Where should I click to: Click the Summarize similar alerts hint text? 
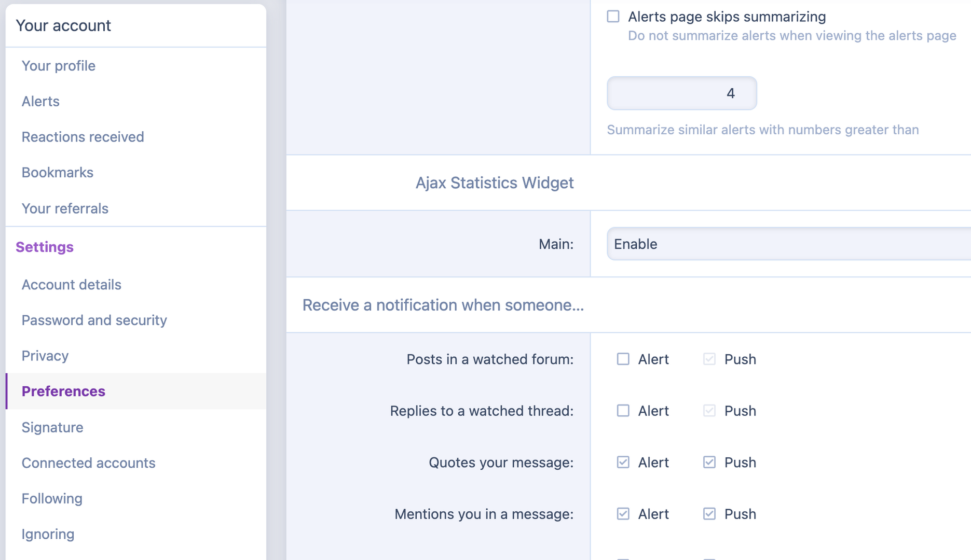763,130
